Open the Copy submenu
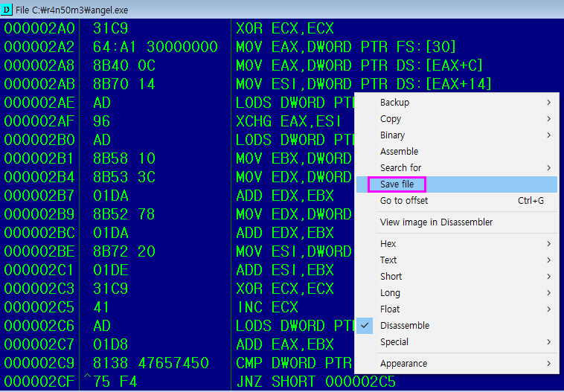Screen dimensions: 564x392 click(x=456, y=119)
